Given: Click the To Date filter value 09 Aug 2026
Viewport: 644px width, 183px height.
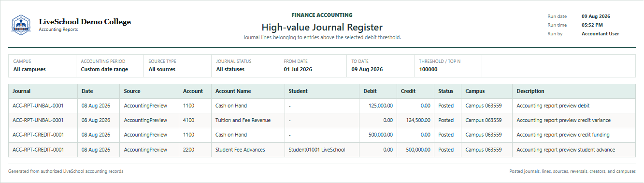Looking at the screenshot, I should 367,69.
